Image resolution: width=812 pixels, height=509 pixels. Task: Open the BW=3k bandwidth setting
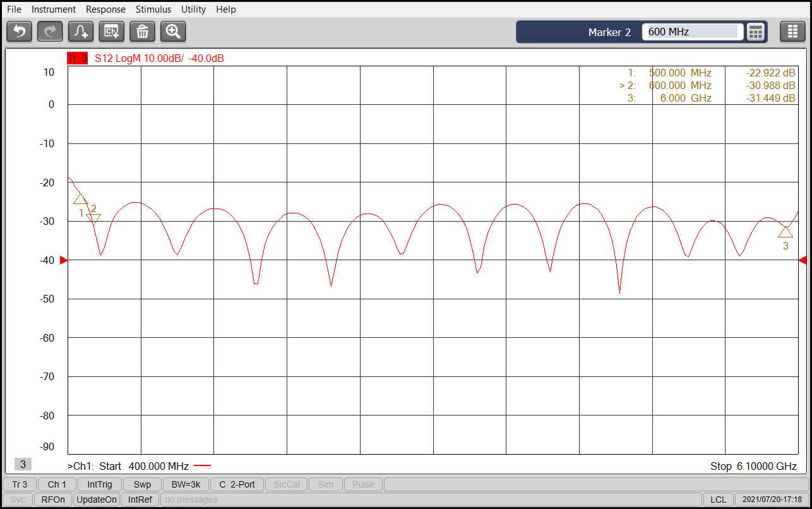(x=186, y=484)
